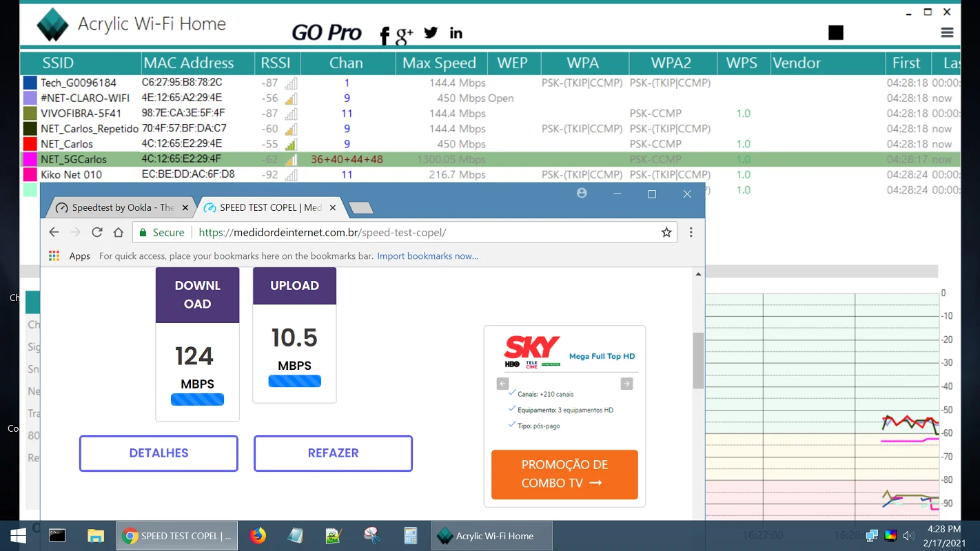Open the Calculator taskbar icon
Viewport: 980px width, 551px height.
(x=411, y=536)
